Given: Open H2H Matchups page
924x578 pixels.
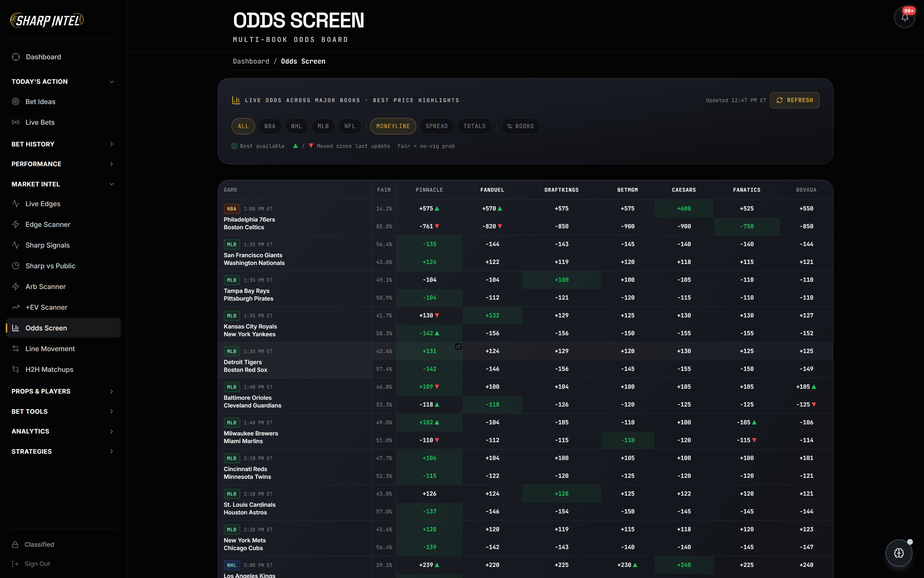Looking at the screenshot, I should pyautogui.click(x=63, y=369).
